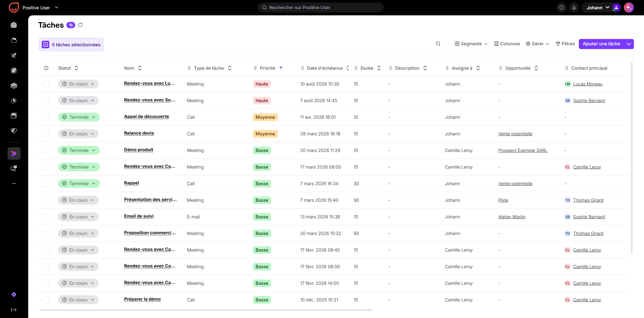Open the tag icon in sidebar
This screenshot has height=318, width=644.
pyautogui.click(x=14, y=131)
